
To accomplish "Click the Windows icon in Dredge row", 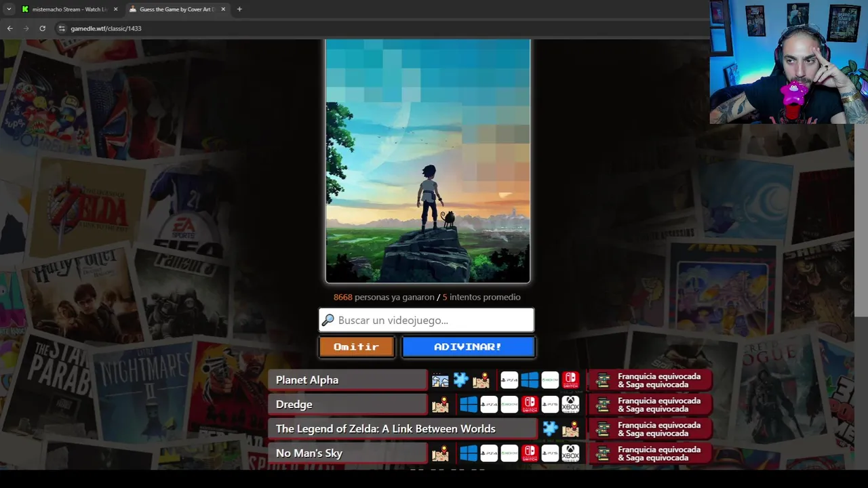I will point(469,405).
